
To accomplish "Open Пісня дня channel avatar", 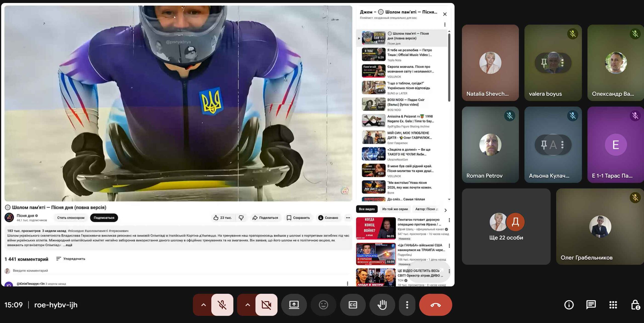I will [x=9, y=218].
